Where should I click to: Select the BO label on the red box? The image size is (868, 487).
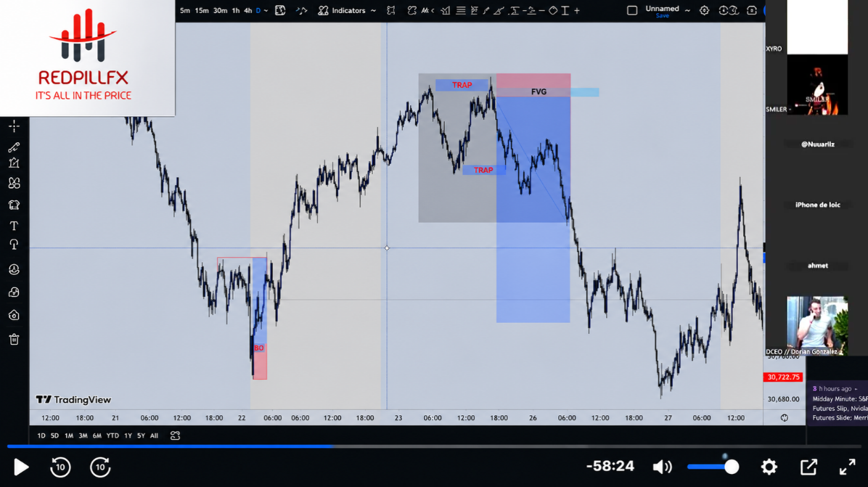258,348
